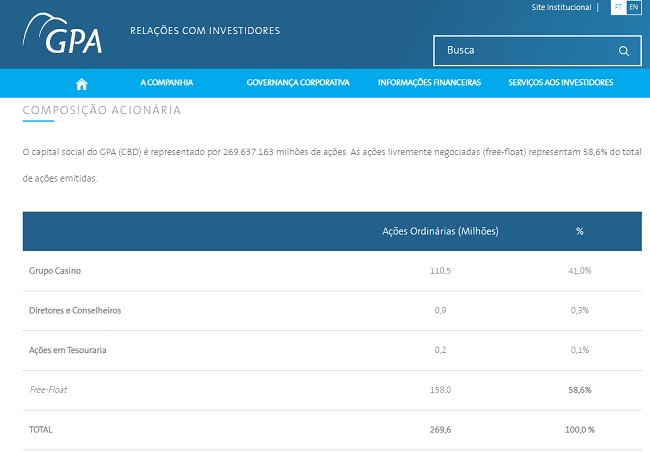Select the 0,1% value

580,350
